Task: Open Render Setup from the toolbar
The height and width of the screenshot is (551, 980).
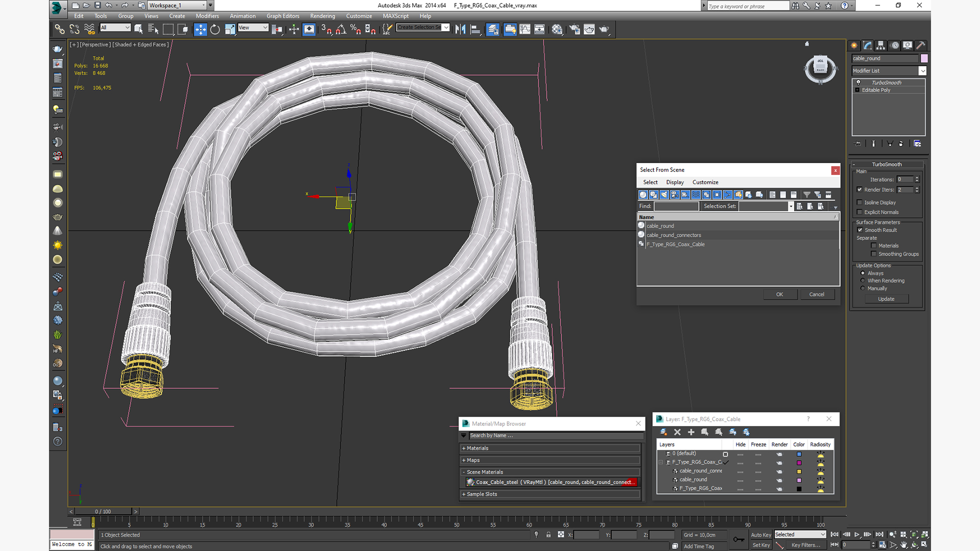Action: pyautogui.click(x=574, y=30)
